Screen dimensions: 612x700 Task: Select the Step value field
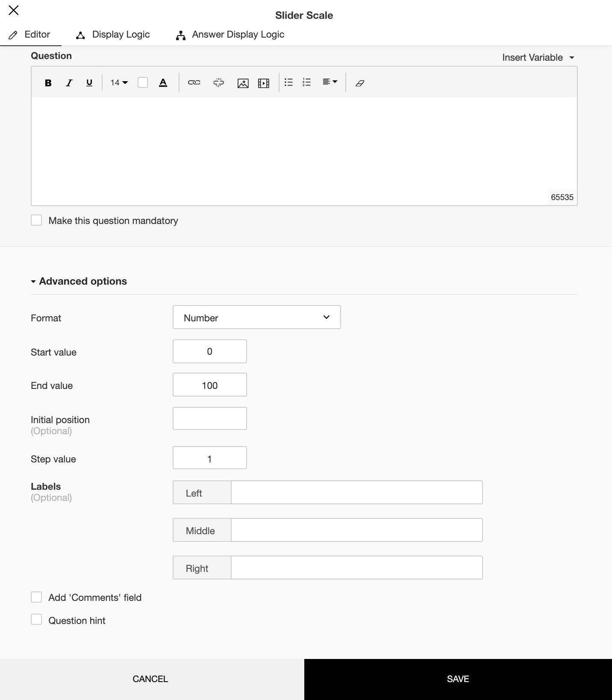coord(210,458)
